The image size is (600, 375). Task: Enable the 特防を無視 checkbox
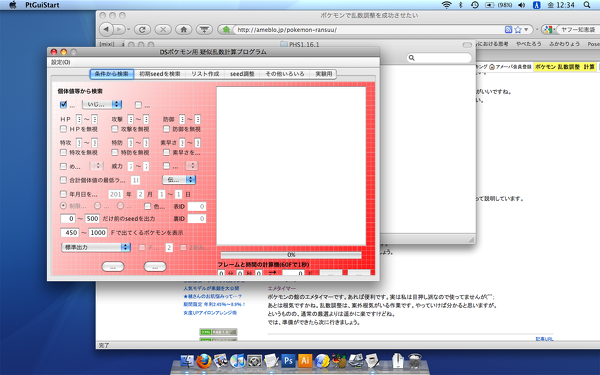pos(114,152)
